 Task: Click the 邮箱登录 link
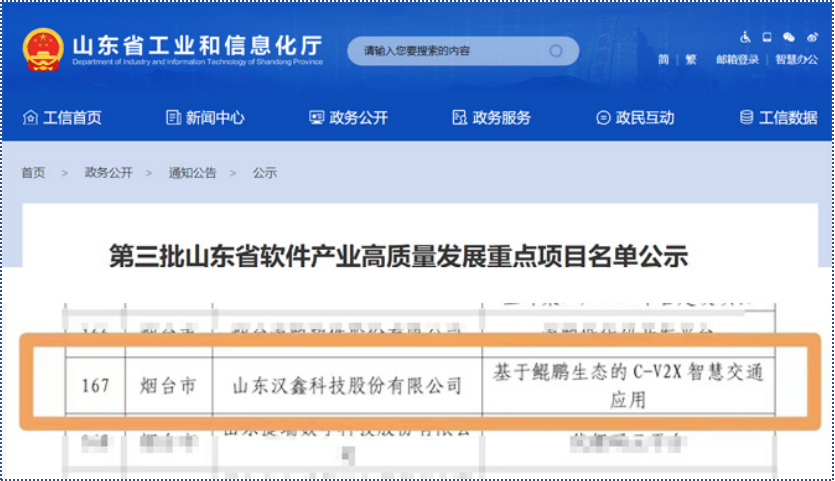(x=737, y=60)
